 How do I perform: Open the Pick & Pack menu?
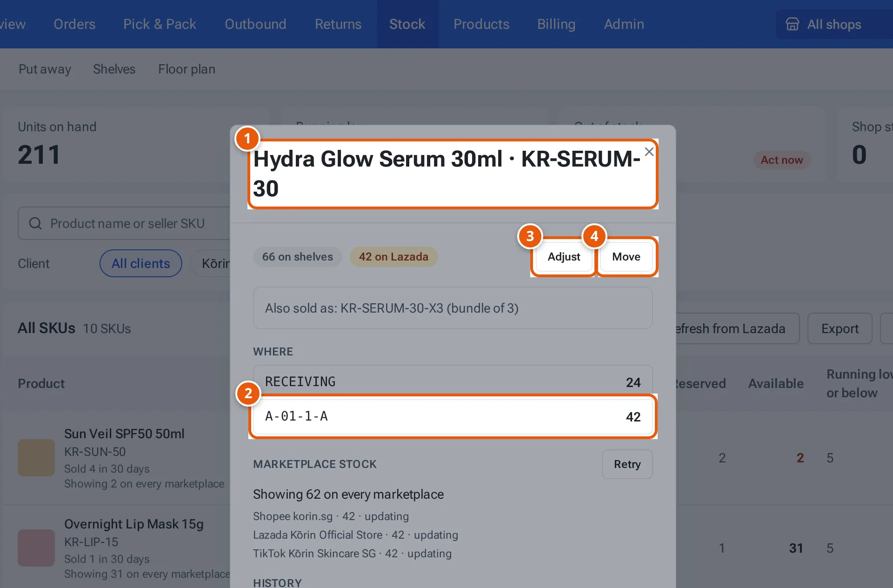coord(160,24)
